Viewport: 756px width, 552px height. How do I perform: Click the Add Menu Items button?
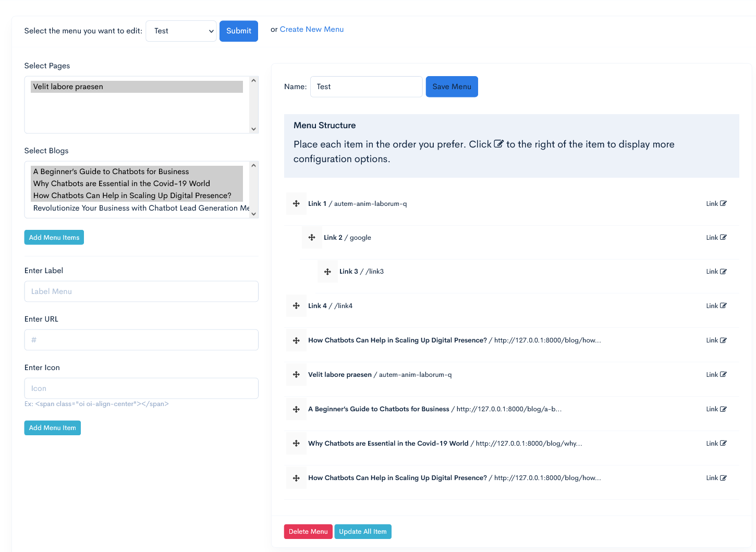[54, 237]
